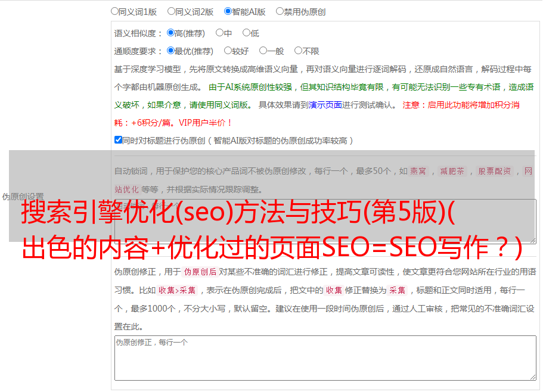Click the 伪原创修正 textarea
Viewport: 543px width, 392px height.
tap(325, 358)
